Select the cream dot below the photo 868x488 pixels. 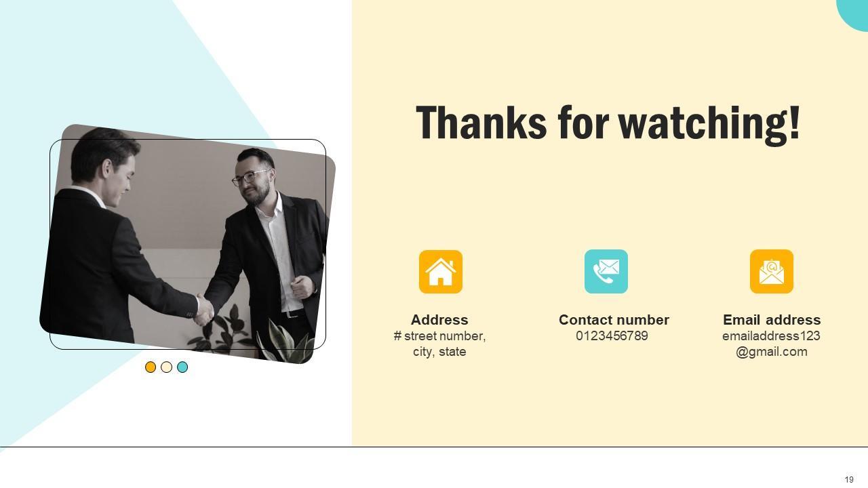[166, 367]
